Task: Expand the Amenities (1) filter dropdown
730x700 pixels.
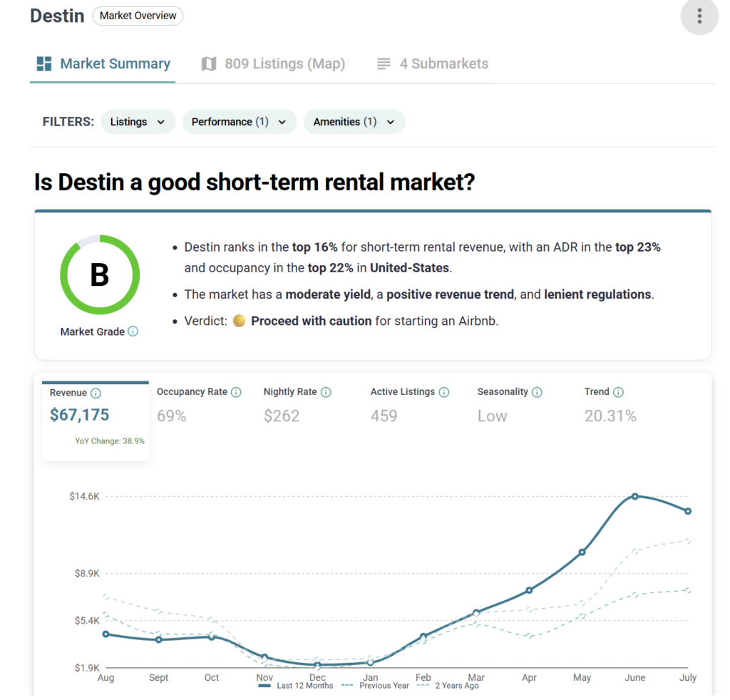Action: click(354, 122)
